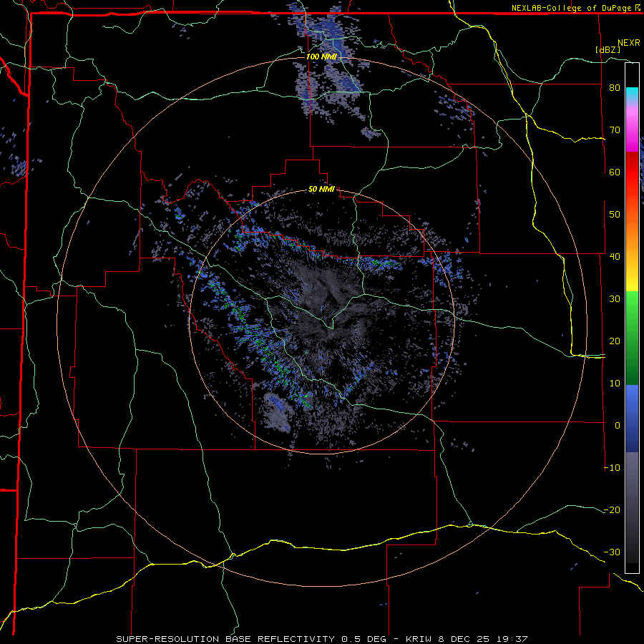644x644 pixels.
Task: Click the -20 value on the dBZ scale
Action: tap(612, 510)
